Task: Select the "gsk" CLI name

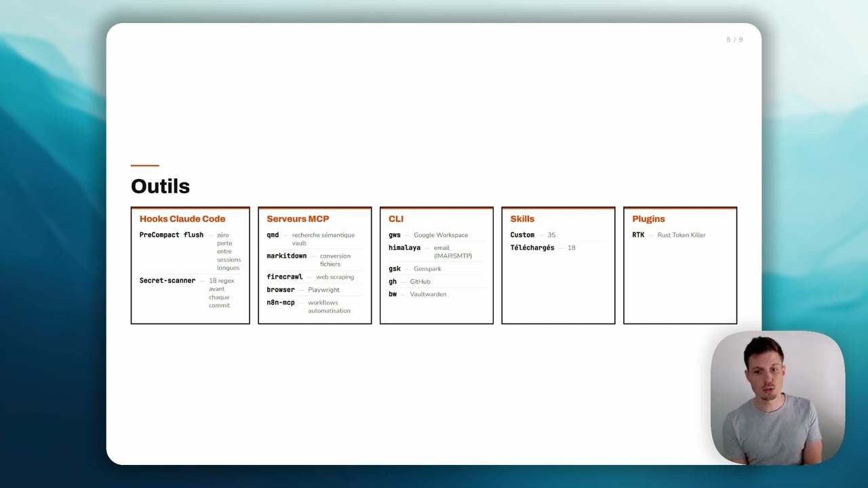Action: [395, 269]
